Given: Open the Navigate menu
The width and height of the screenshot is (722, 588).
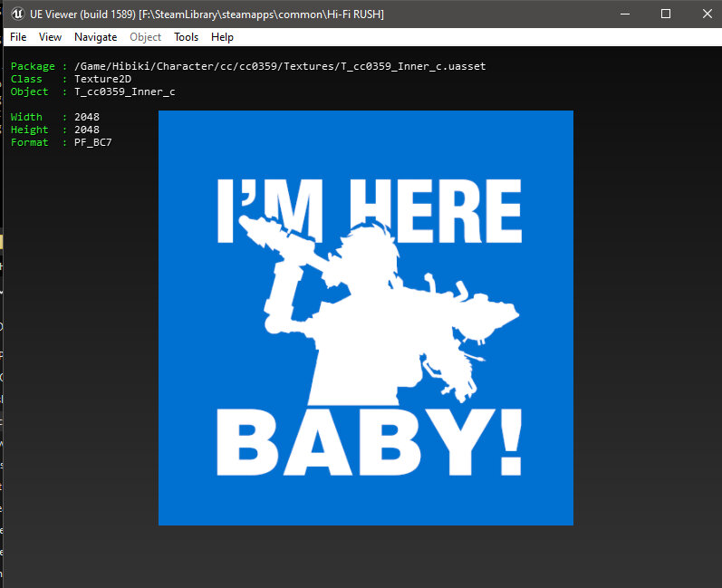Looking at the screenshot, I should (x=95, y=37).
